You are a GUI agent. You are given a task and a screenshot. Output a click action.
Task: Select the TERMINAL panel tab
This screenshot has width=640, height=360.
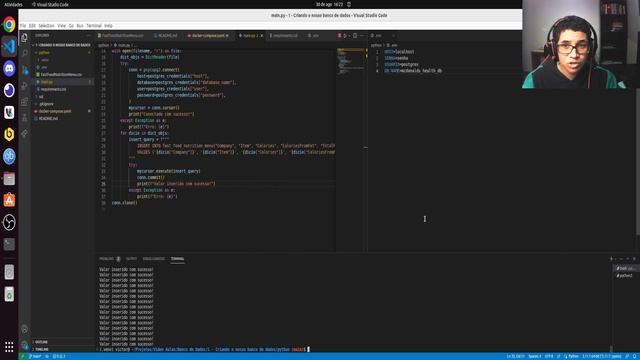click(x=178, y=259)
